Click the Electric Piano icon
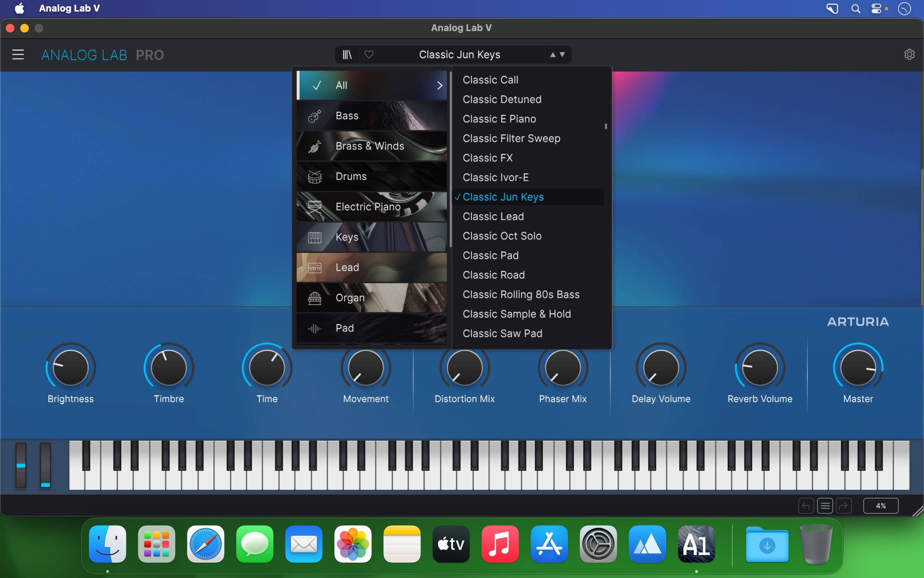 pyautogui.click(x=314, y=207)
